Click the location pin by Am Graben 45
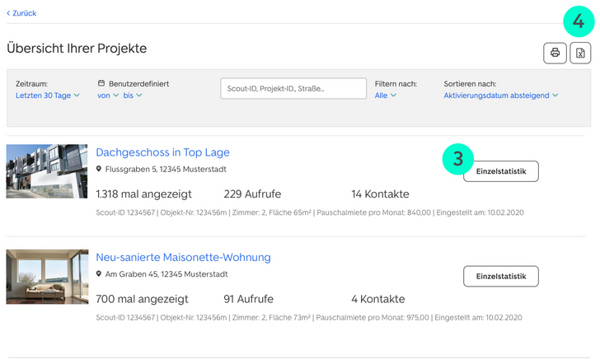 tap(99, 274)
